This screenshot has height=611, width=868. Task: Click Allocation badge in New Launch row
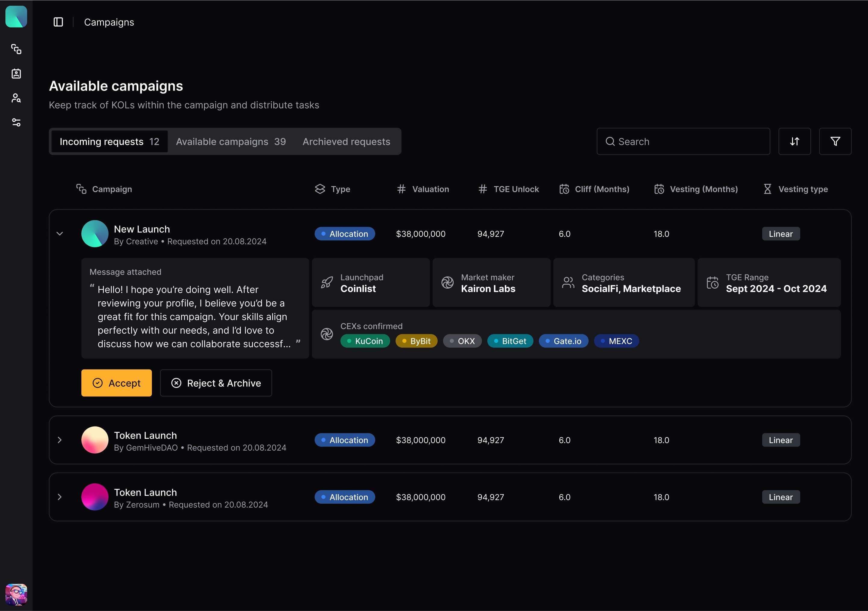pos(344,233)
